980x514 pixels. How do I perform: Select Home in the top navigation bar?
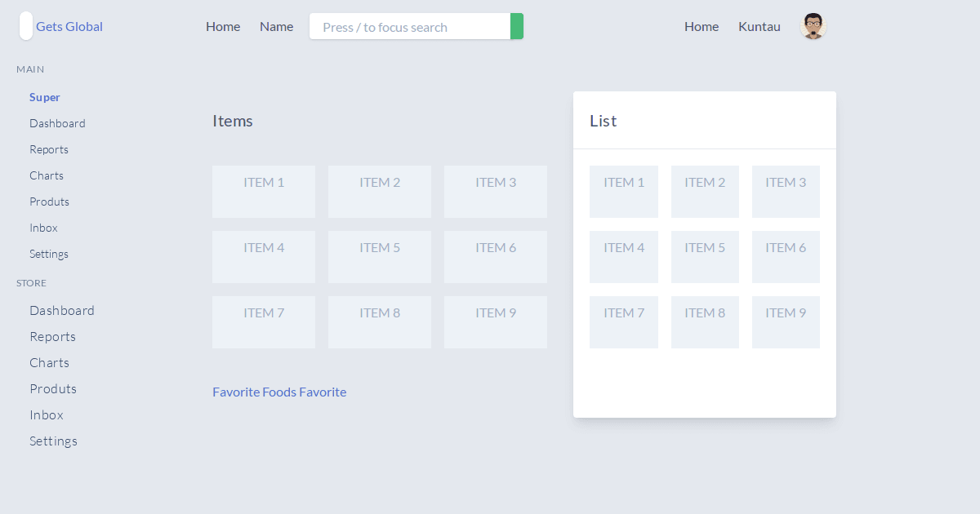(x=223, y=26)
